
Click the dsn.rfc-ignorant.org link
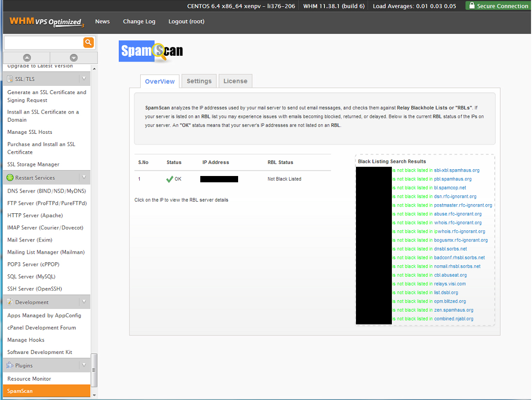[455, 197]
